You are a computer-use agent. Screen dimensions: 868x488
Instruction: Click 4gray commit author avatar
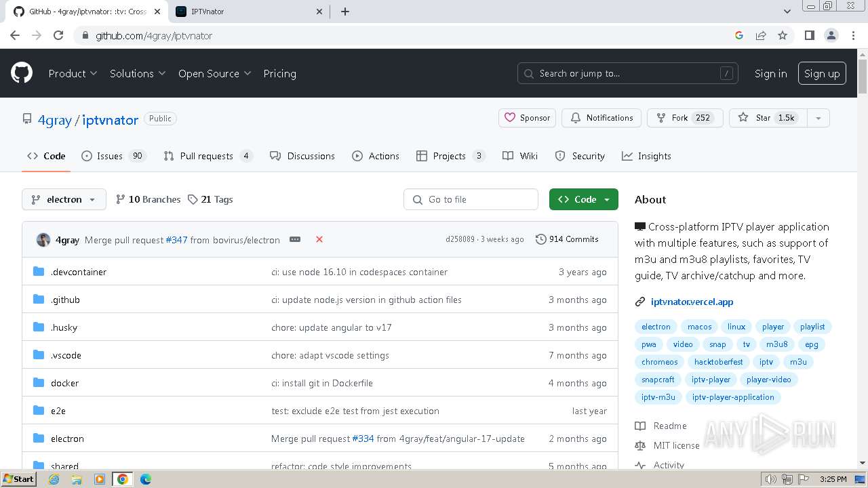point(43,240)
